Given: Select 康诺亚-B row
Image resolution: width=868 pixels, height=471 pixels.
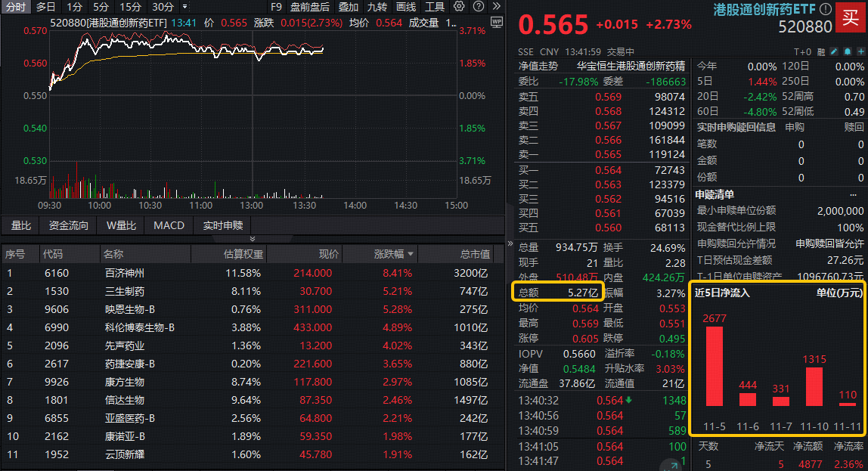Looking at the screenshot, I should 253,436.
